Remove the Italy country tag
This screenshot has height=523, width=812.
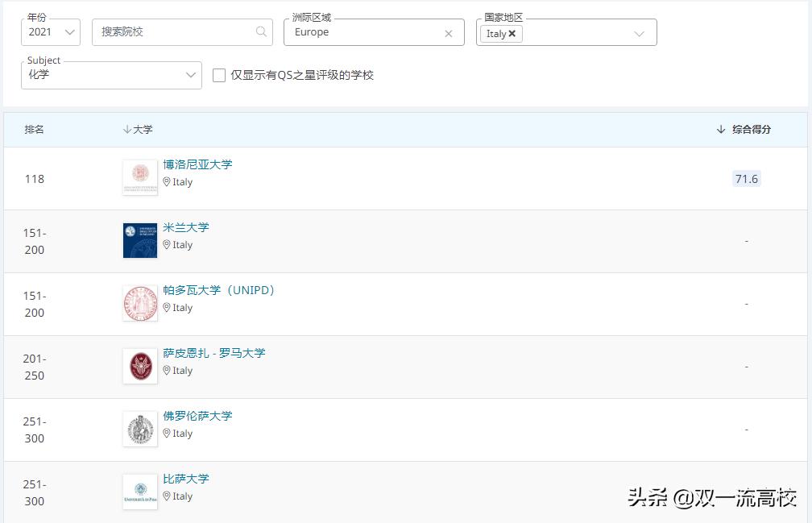pos(513,33)
